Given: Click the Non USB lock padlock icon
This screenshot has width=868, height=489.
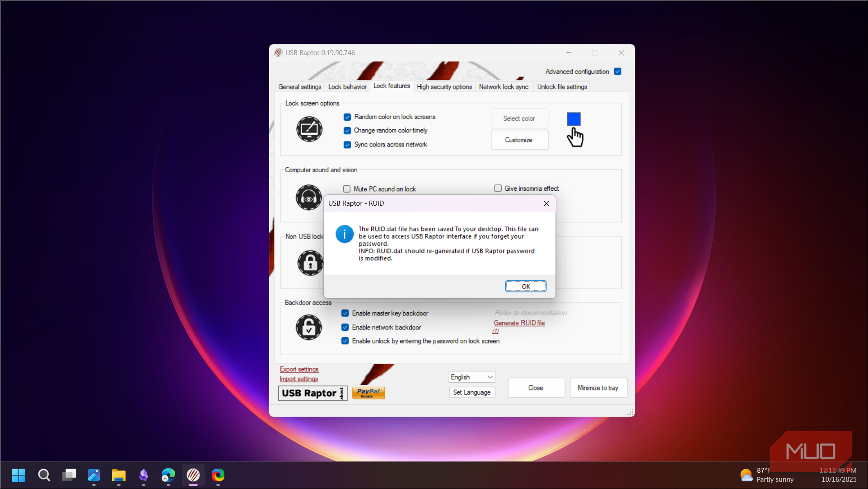Looking at the screenshot, I should pos(310,263).
